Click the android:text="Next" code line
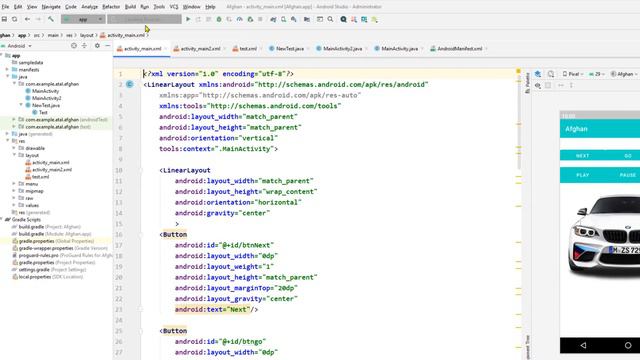This screenshot has width=640, height=360. 216,309
